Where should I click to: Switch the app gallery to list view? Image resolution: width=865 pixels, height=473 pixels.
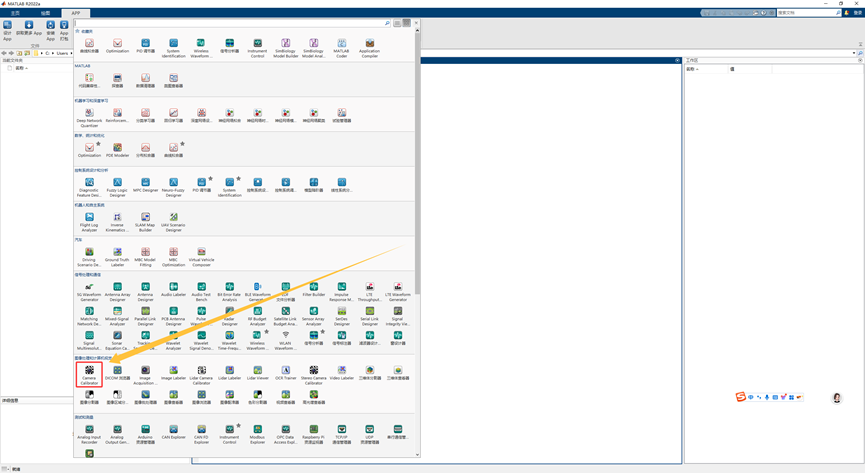[x=397, y=23]
